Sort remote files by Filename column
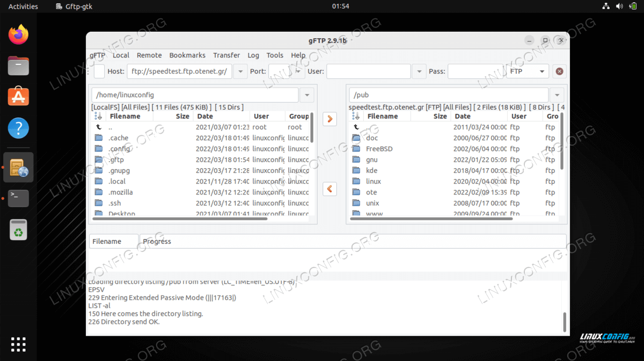Image resolution: width=644 pixels, height=361 pixels. tap(387, 116)
